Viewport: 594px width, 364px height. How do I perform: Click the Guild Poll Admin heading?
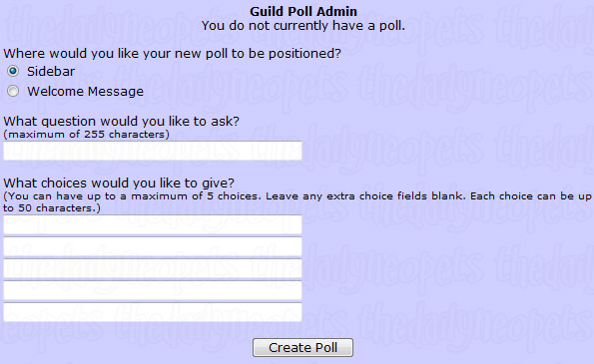[303, 11]
